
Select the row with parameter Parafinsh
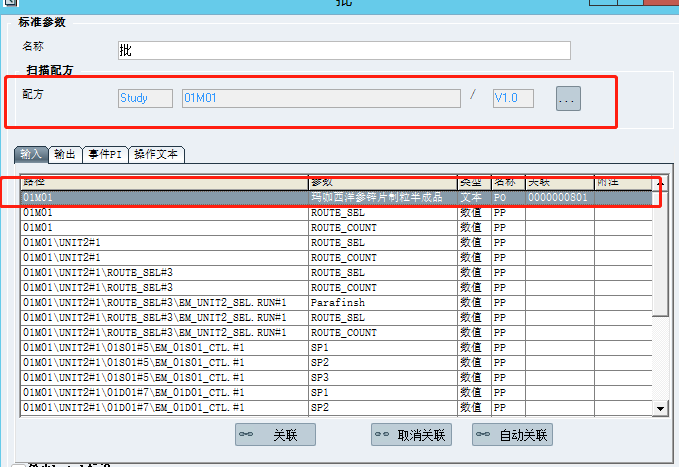point(336,303)
